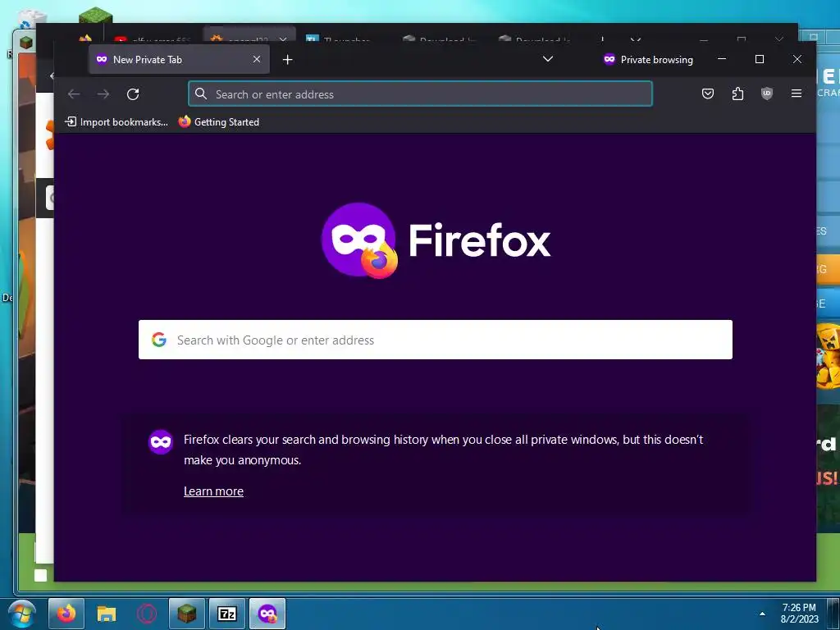Open File Explorer from the taskbar

pos(107,614)
